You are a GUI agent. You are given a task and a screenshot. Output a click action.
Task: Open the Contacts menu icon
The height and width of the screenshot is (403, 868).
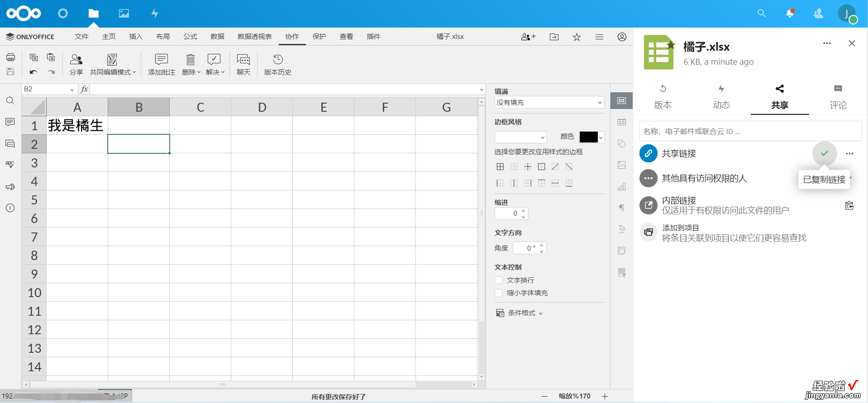coord(818,14)
